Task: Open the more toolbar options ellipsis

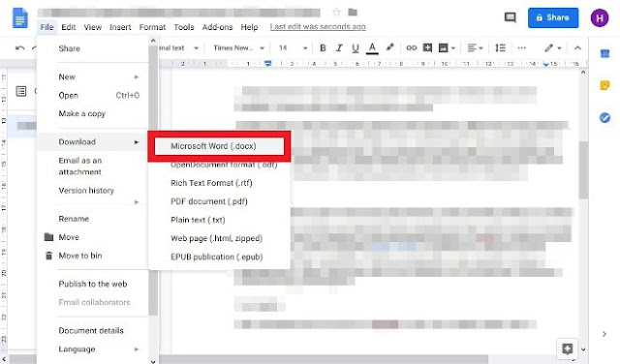Action: coord(521,48)
